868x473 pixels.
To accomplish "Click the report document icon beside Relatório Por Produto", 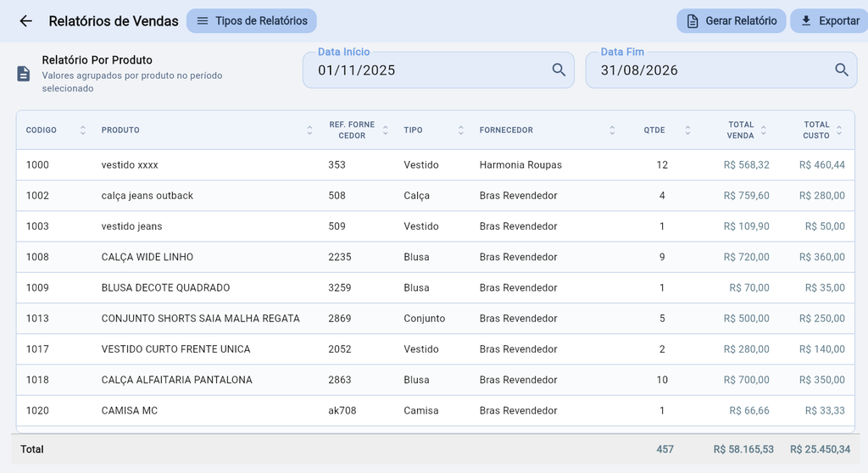I will click(x=23, y=74).
